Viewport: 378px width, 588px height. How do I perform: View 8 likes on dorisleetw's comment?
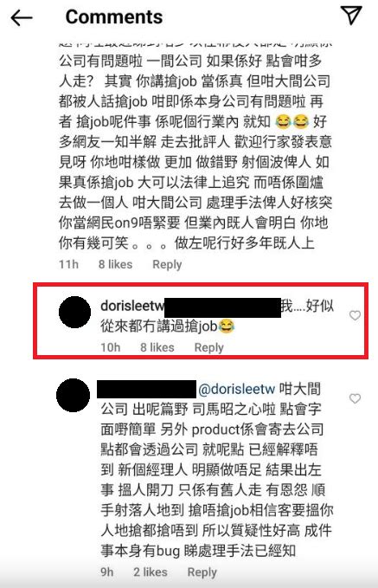[x=157, y=347]
